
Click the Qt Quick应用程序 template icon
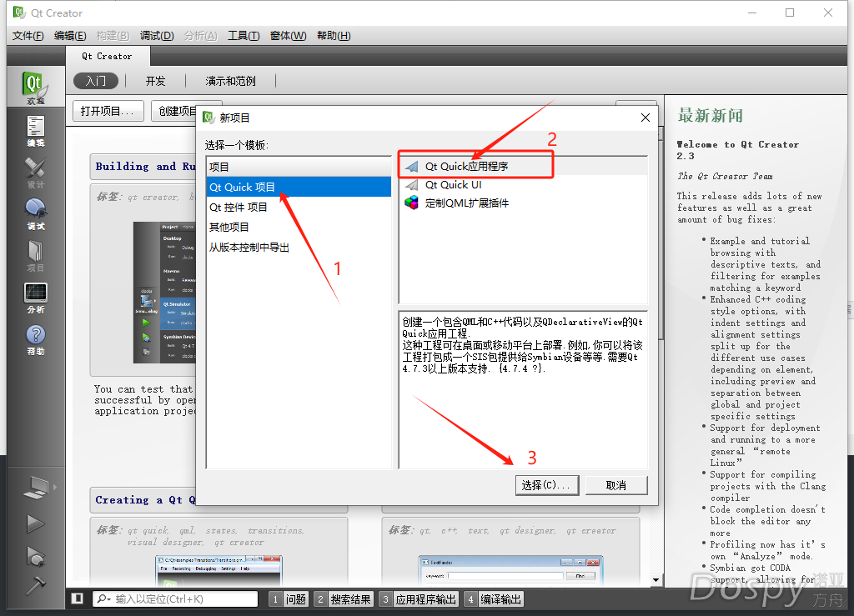[x=412, y=167]
